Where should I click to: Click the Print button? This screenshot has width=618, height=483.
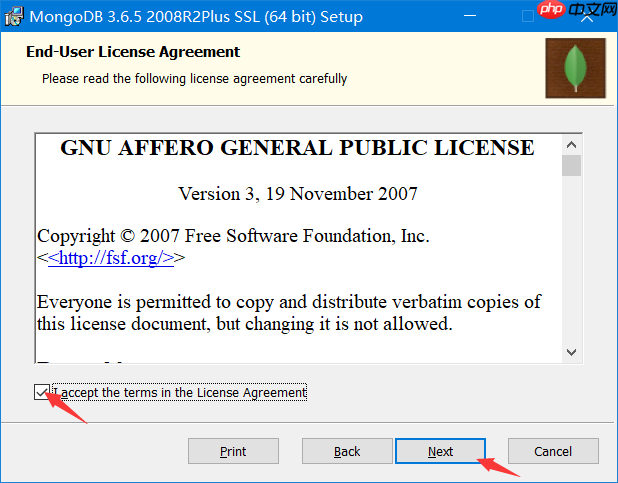coord(233,451)
